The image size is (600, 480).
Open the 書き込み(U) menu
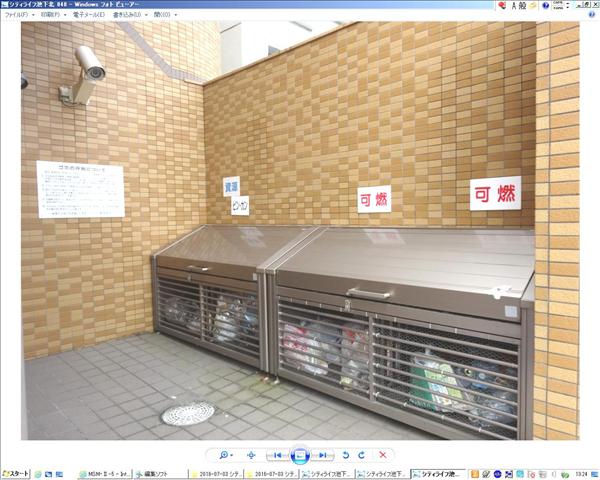[127, 15]
